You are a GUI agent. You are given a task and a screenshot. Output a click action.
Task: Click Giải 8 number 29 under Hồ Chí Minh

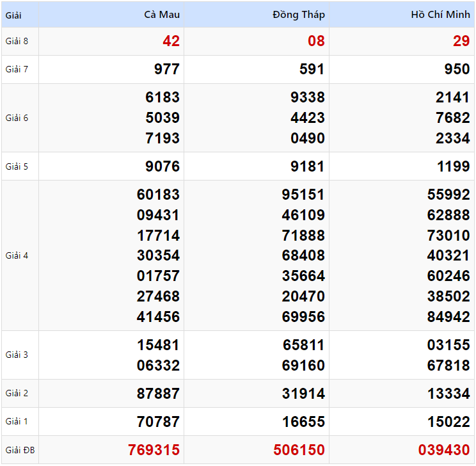click(x=461, y=42)
